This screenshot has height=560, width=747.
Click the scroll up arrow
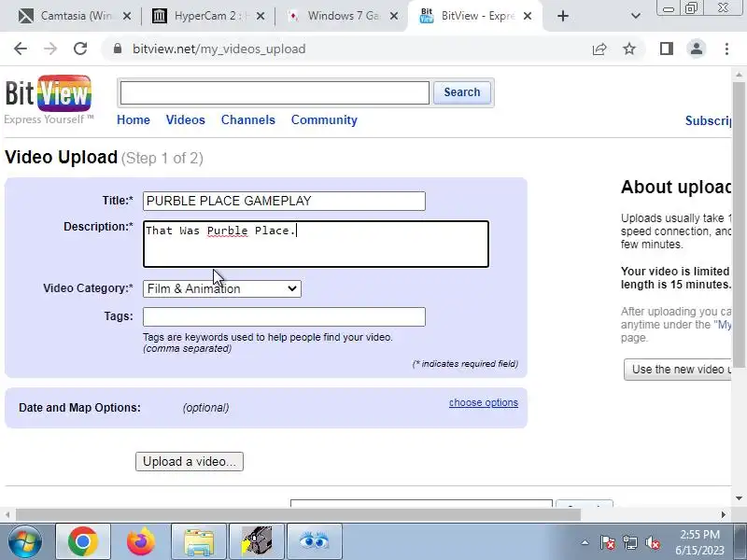tap(739, 75)
